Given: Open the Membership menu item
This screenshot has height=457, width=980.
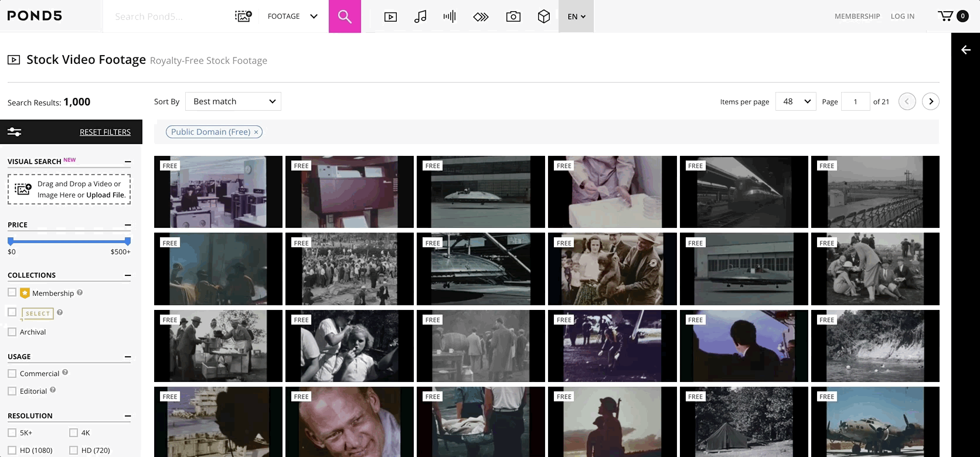Looking at the screenshot, I should [x=857, y=16].
